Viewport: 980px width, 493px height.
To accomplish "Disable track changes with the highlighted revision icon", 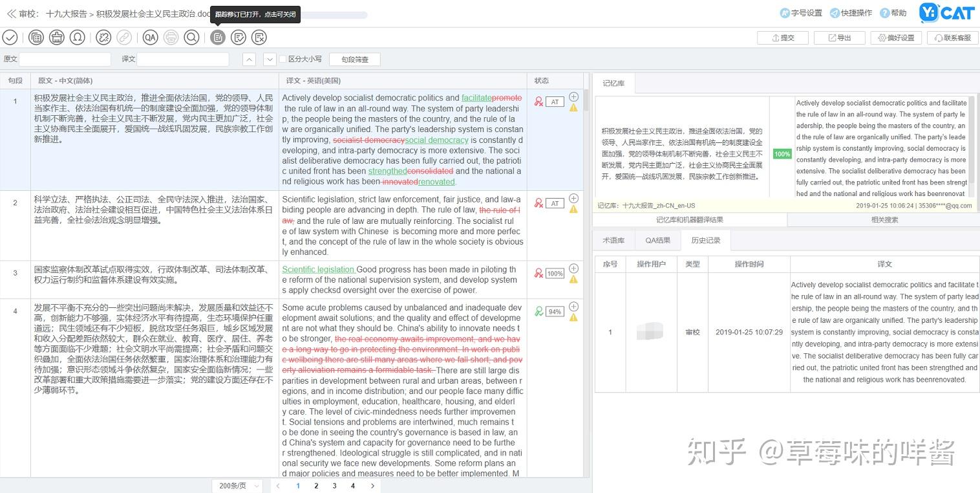I will [217, 37].
